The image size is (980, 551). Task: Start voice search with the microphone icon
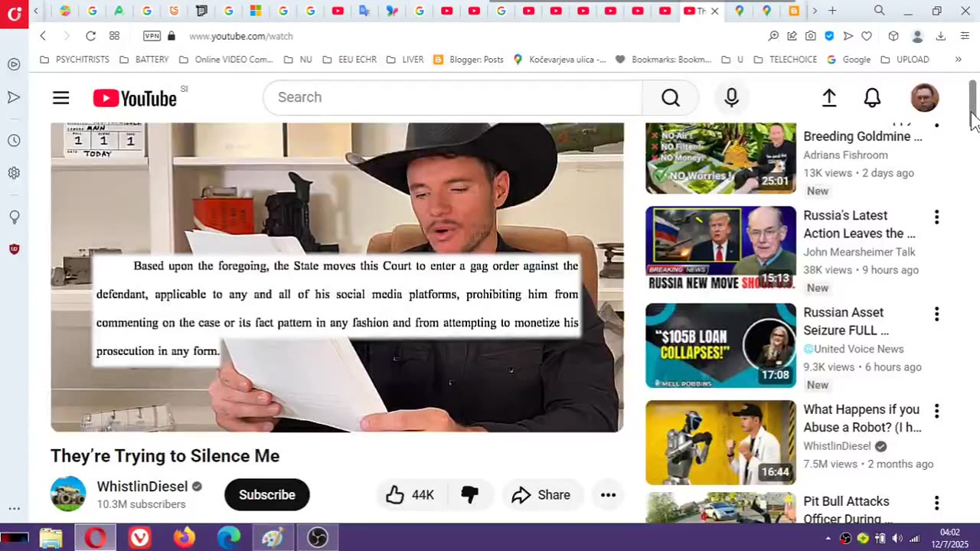pos(731,97)
